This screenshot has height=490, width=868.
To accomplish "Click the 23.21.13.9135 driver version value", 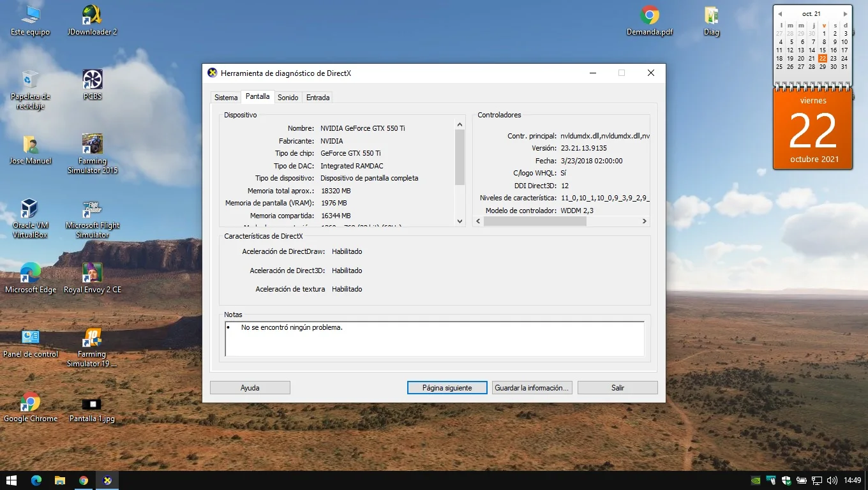I will (x=584, y=148).
